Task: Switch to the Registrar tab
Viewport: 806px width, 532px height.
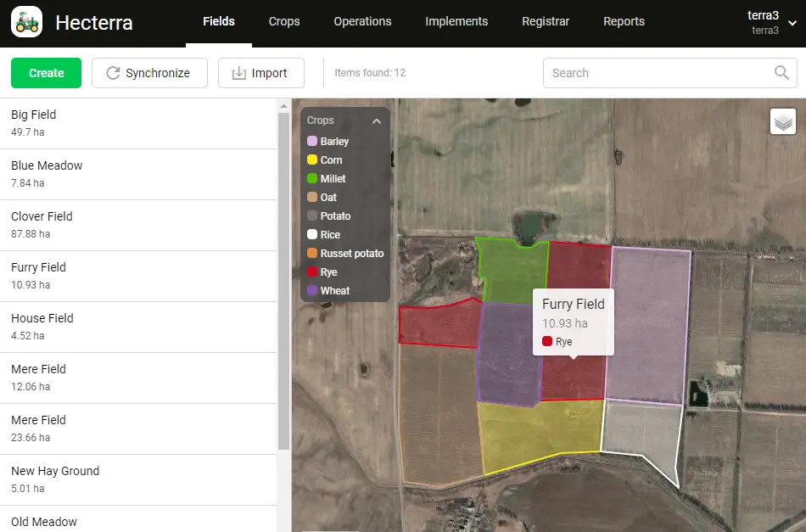Action: point(546,21)
